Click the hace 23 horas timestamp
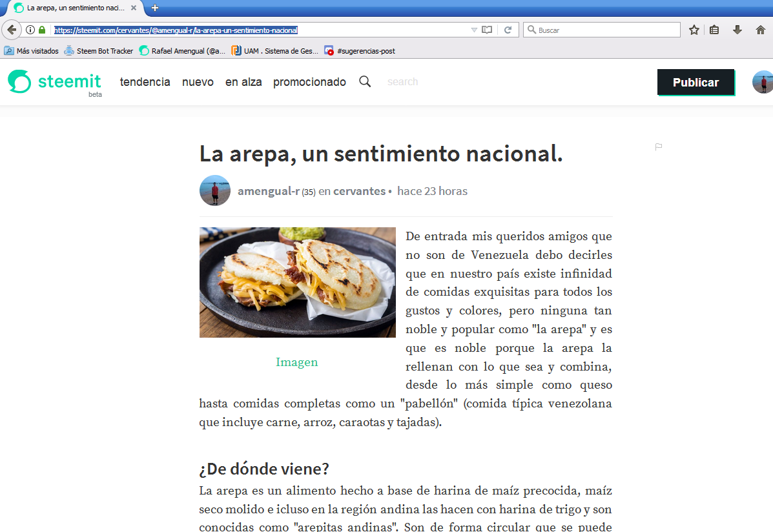This screenshot has width=773, height=532. click(x=432, y=191)
